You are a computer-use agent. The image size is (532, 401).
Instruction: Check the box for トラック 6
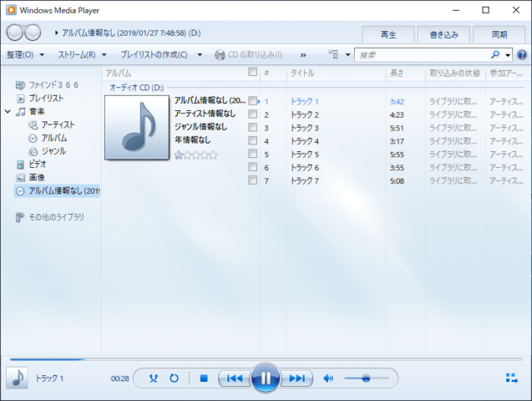pos(252,166)
